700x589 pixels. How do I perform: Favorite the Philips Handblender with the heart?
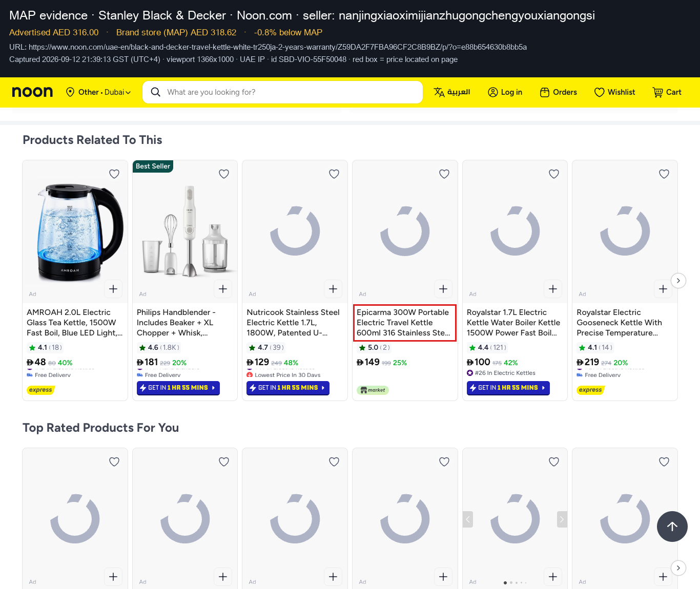coord(224,174)
